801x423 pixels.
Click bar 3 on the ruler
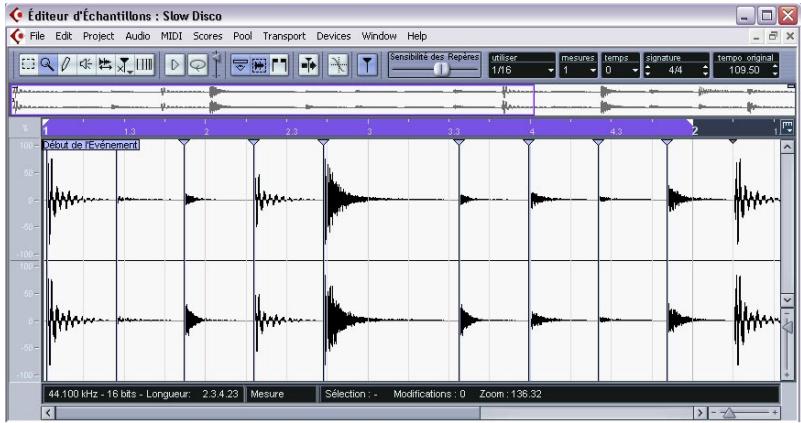[369, 131]
